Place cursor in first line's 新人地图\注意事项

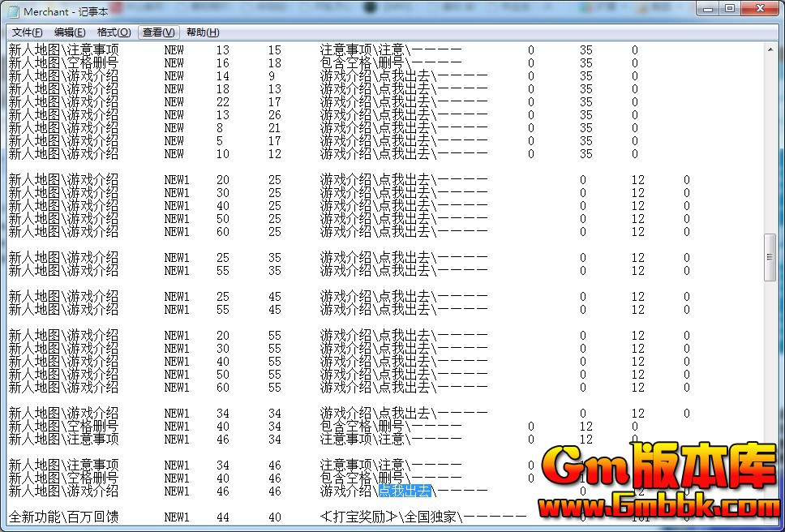63,50
